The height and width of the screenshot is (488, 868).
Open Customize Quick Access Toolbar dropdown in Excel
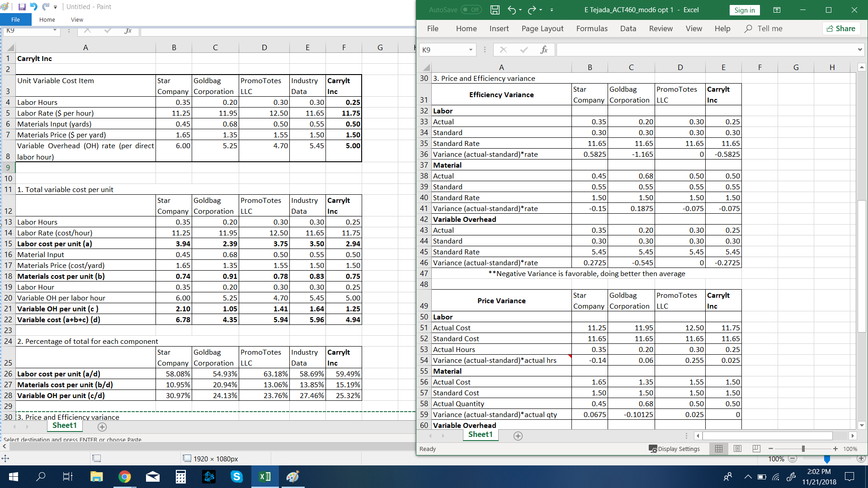click(x=552, y=10)
